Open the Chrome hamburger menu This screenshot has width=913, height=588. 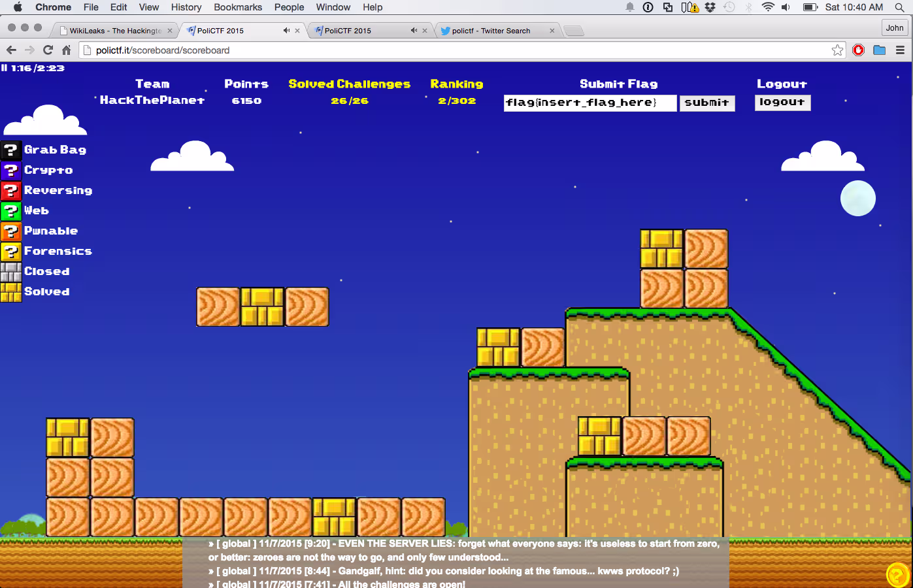click(900, 50)
